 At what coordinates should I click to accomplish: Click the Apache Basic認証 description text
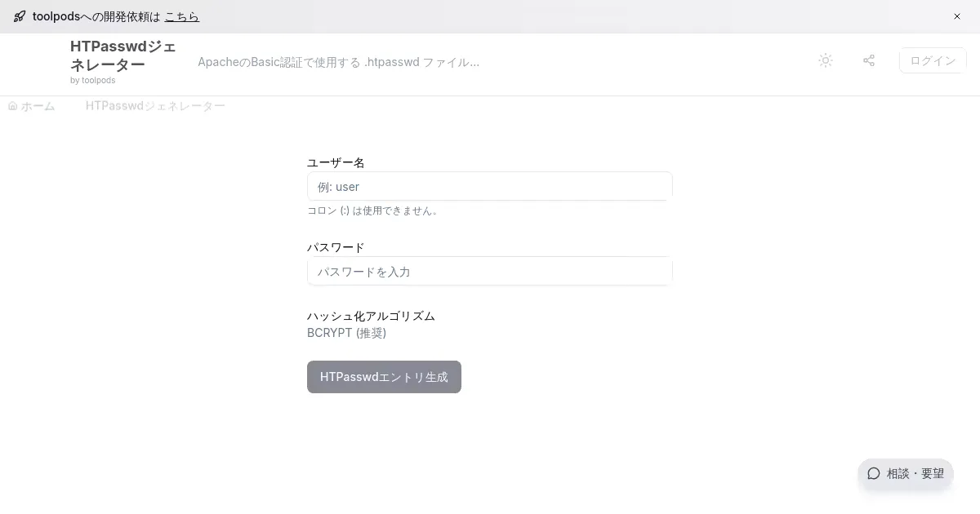coord(338,62)
